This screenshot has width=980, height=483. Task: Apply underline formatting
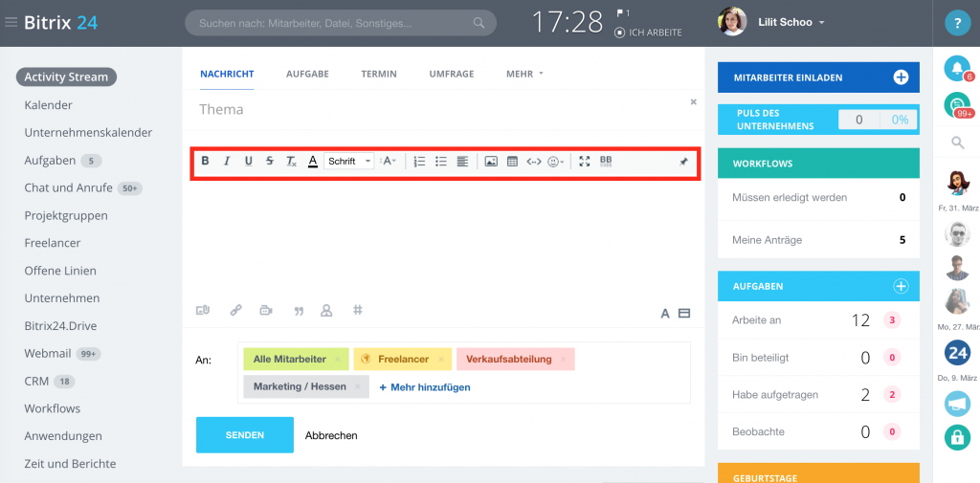[x=248, y=162]
